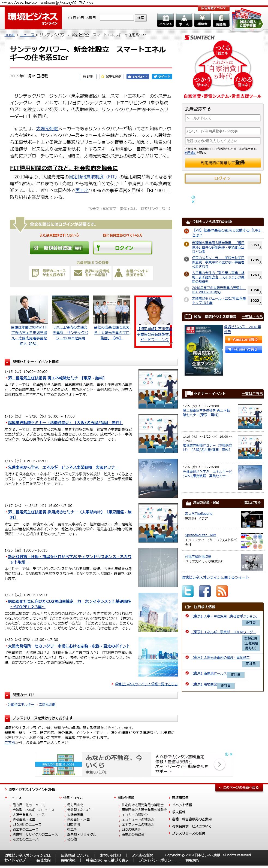This screenshot has height=868, width=268.
Task: Open the 太陽光発電 link in article body
Action: [x=47, y=129]
